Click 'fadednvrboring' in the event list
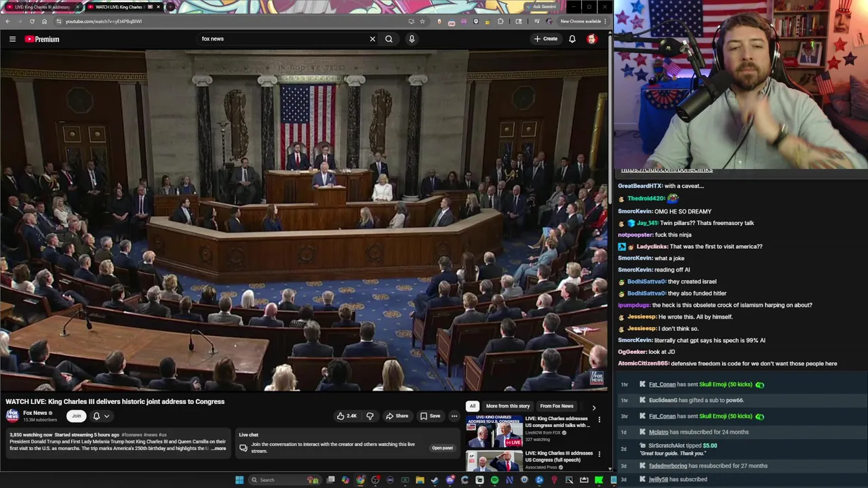Screen dimensions: 868x488 point(668,466)
